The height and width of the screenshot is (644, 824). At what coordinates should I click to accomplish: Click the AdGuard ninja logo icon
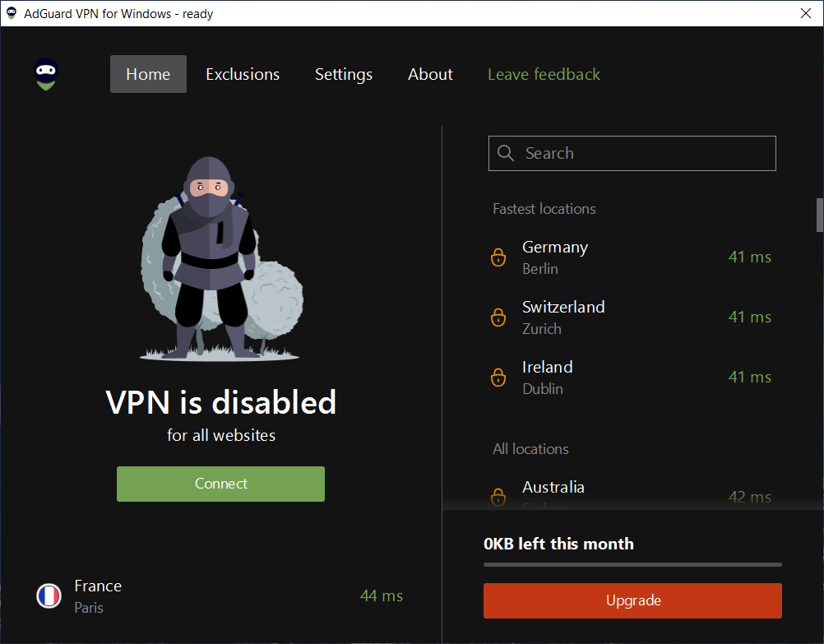[46, 75]
